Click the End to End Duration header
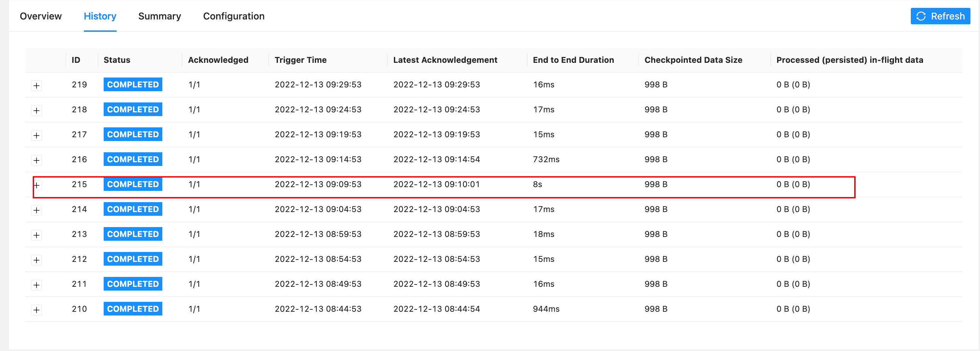This screenshot has width=980, height=351. 573,60
